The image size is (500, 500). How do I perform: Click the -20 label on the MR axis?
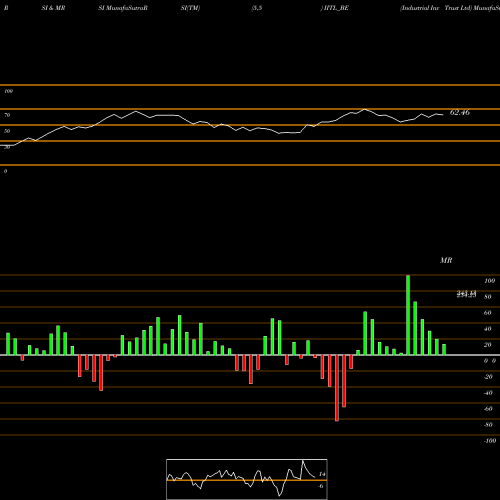pos(488,377)
